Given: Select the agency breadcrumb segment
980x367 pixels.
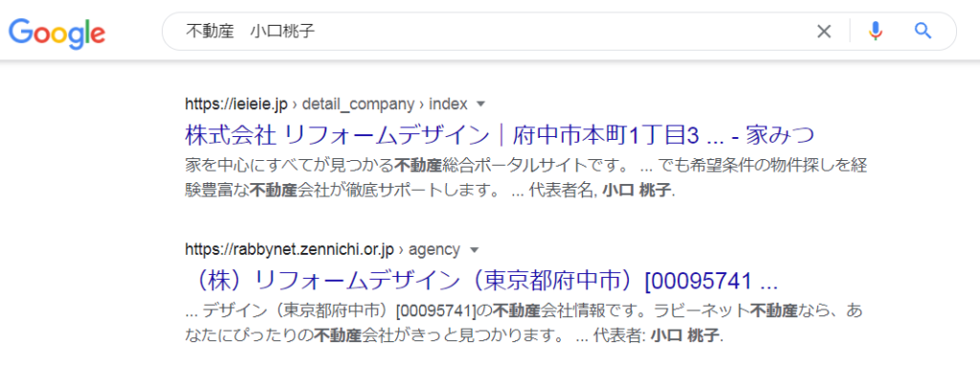Looking at the screenshot, I should coord(434,249).
